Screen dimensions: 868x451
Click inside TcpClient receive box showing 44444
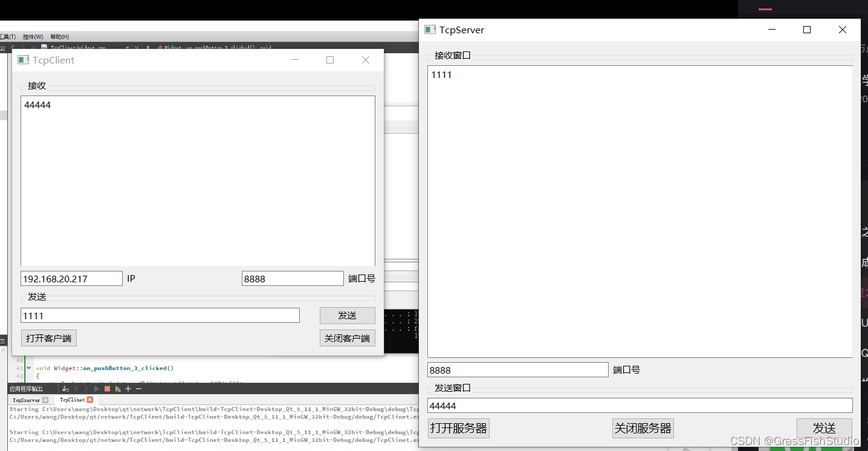coord(198,181)
